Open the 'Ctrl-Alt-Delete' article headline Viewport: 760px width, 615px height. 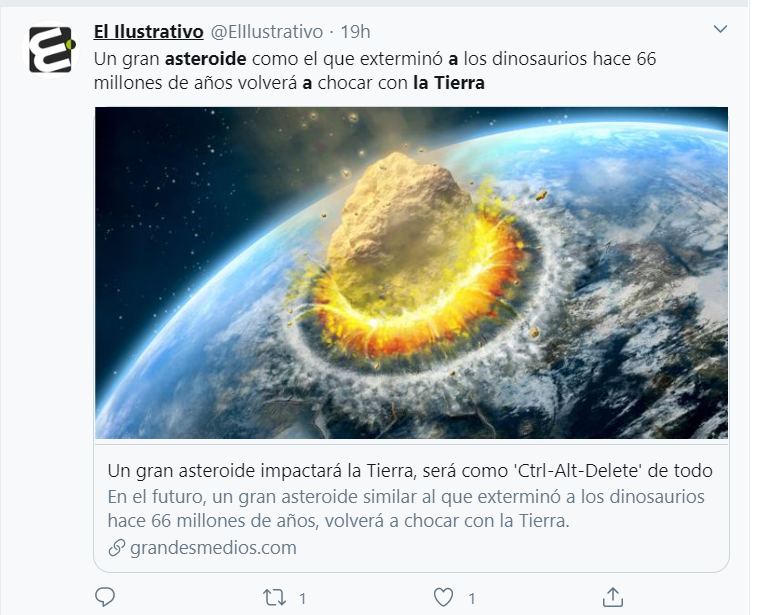pos(410,471)
